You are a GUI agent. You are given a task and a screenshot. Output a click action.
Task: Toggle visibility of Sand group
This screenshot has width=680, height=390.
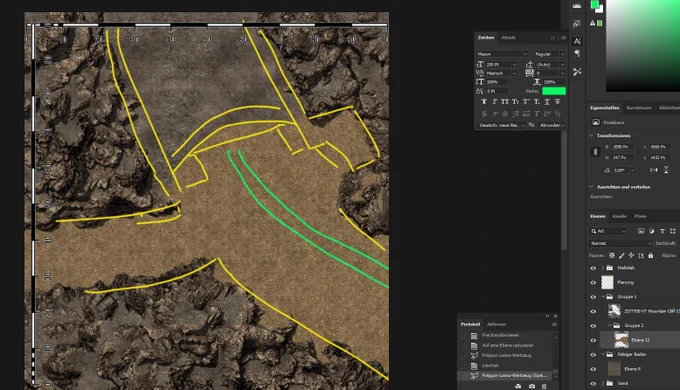tap(593, 383)
